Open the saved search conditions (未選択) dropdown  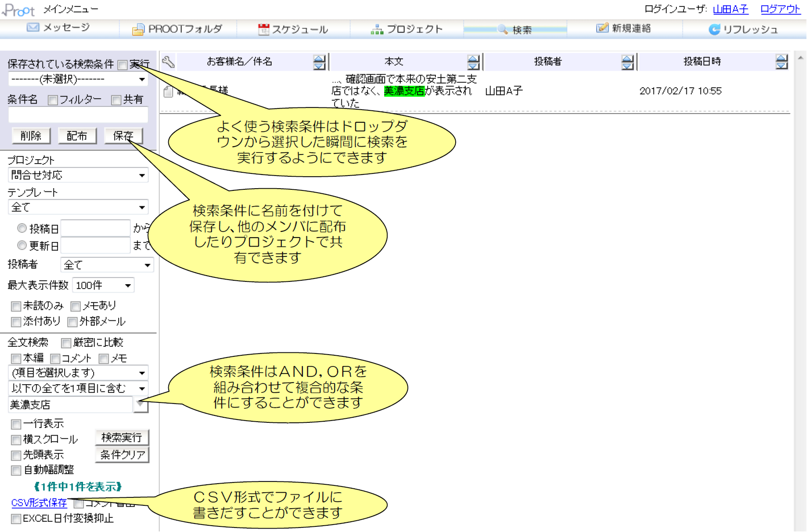point(78,80)
